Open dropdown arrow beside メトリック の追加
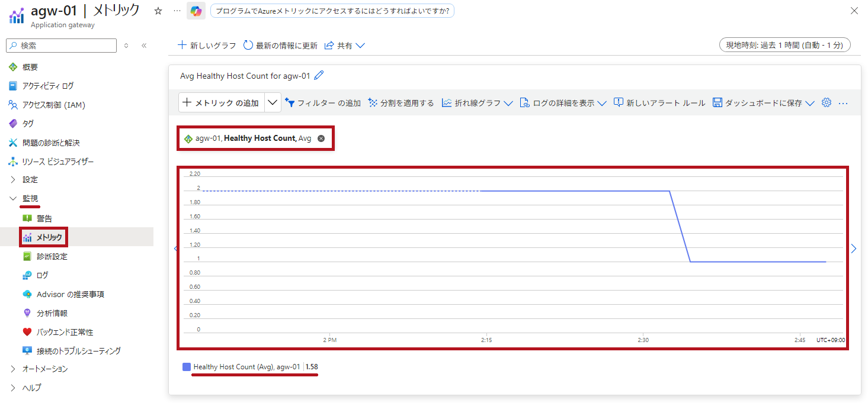 pyautogui.click(x=273, y=103)
